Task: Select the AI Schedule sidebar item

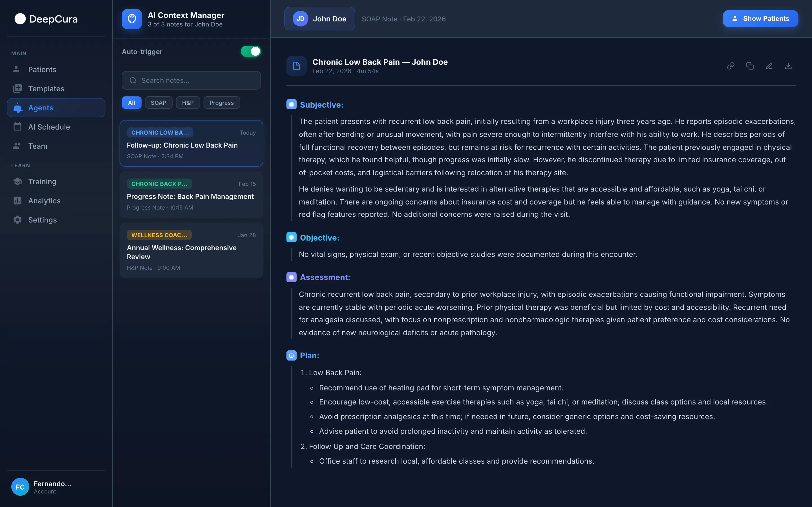Action: 49,127
